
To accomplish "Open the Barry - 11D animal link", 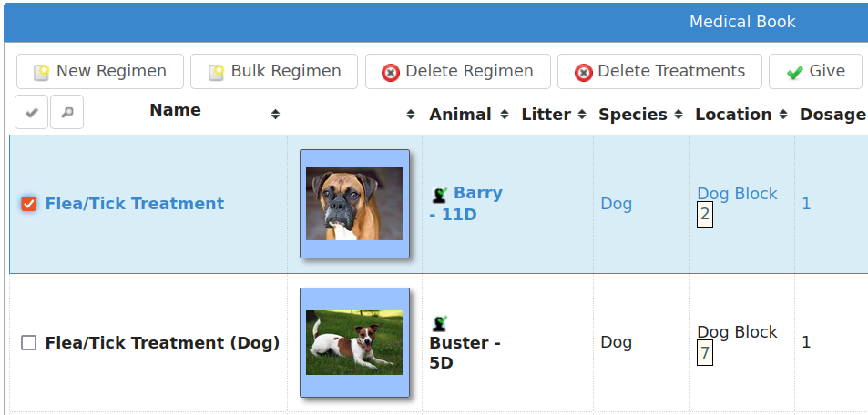I will point(466,204).
